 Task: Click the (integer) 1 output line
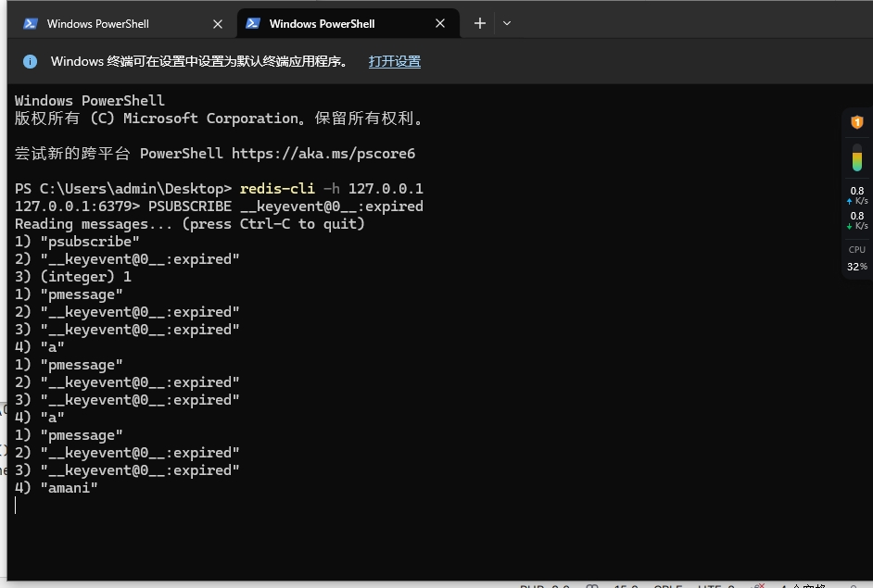(x=73, y=277)
